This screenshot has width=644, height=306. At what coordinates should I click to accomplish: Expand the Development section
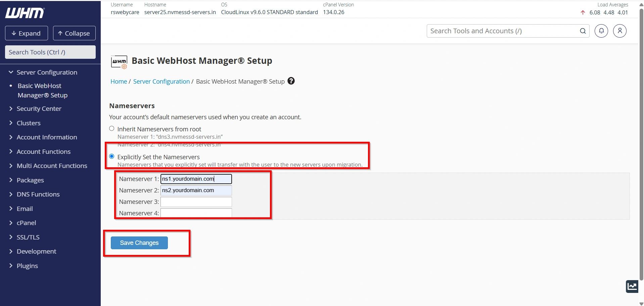(33, 251)
